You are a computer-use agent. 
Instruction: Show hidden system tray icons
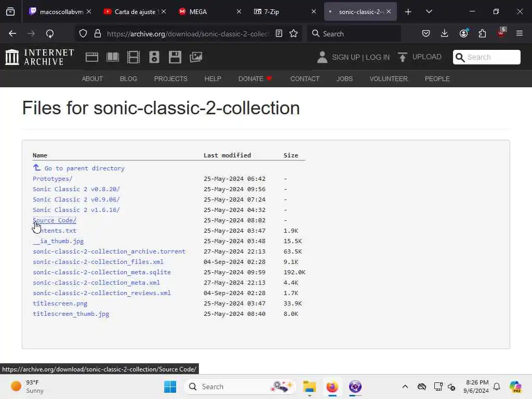click(x=405, y=387)
